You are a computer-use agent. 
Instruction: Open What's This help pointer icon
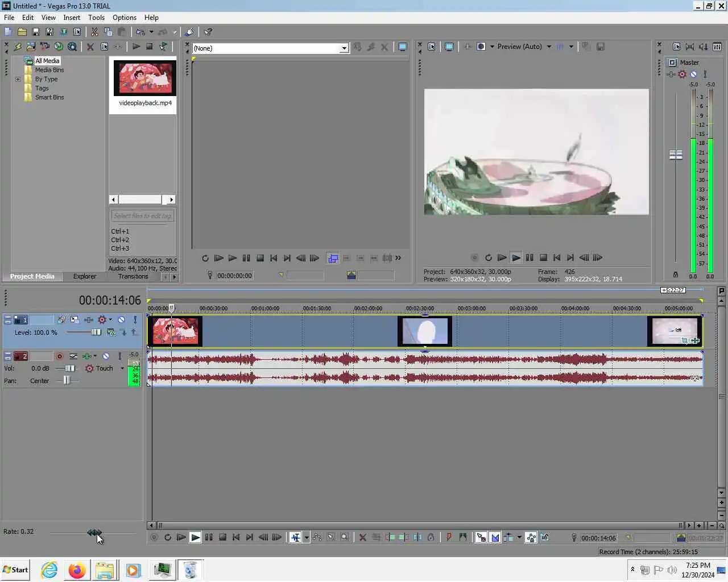(x=208, y=32)
